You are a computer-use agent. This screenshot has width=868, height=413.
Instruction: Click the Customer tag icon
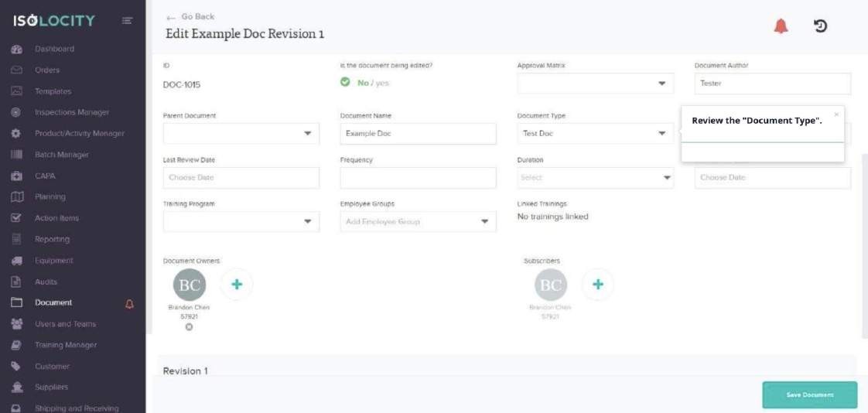16,367
